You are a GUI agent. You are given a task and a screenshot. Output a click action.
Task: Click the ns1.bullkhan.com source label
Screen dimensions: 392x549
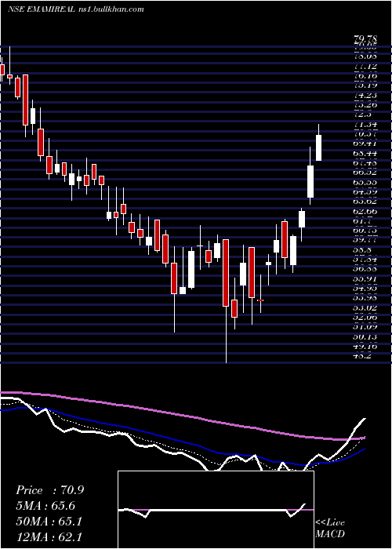pos(111,9)
